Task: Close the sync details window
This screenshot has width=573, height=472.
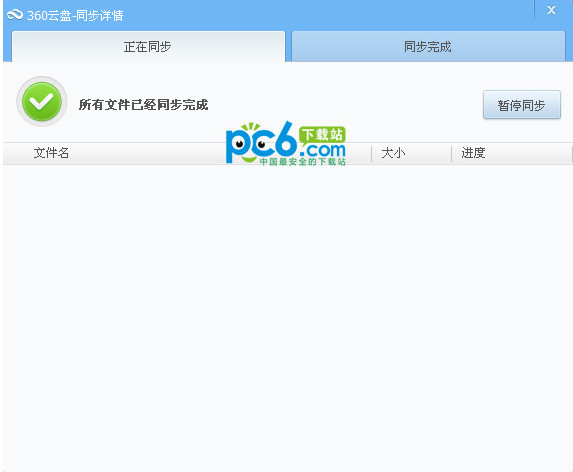Action: [551, 10]
